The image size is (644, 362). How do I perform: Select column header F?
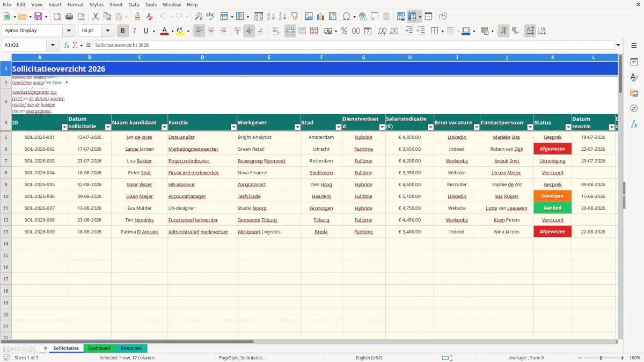pyautogui.click(x=321, y=57)
